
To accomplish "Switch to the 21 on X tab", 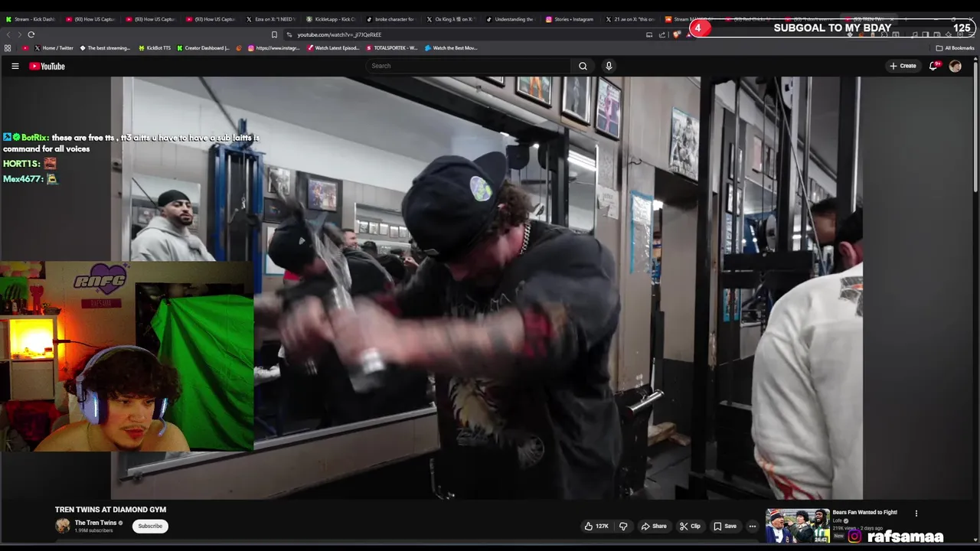I will tap(632, 19).
